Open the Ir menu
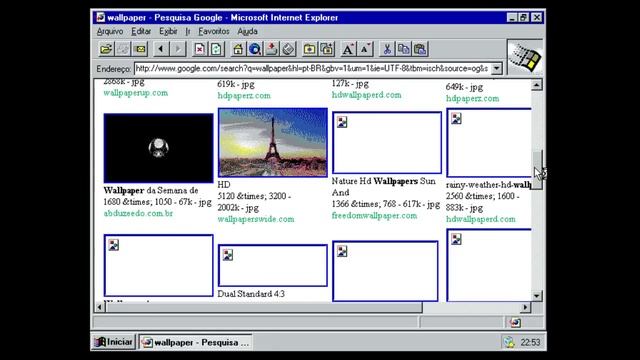The image size is (640, 360). click(x=188, y=31)
